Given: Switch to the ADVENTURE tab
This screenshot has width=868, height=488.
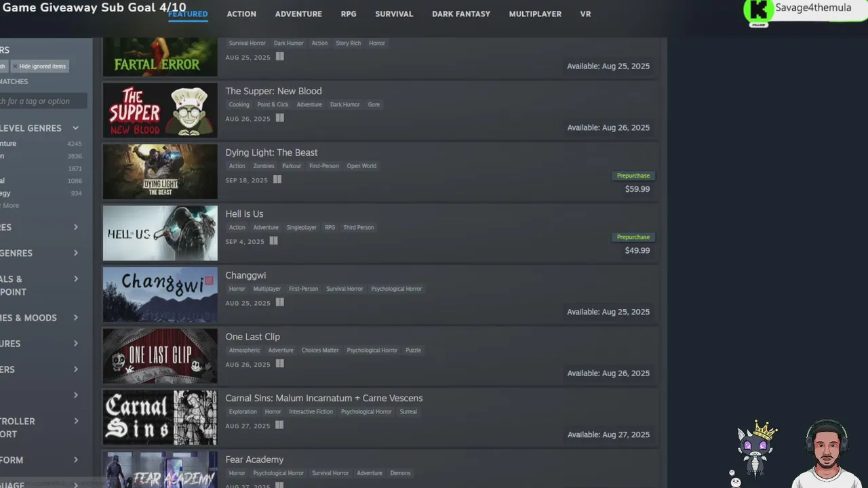Looking at the screenshot, I should tap(298, 14).
